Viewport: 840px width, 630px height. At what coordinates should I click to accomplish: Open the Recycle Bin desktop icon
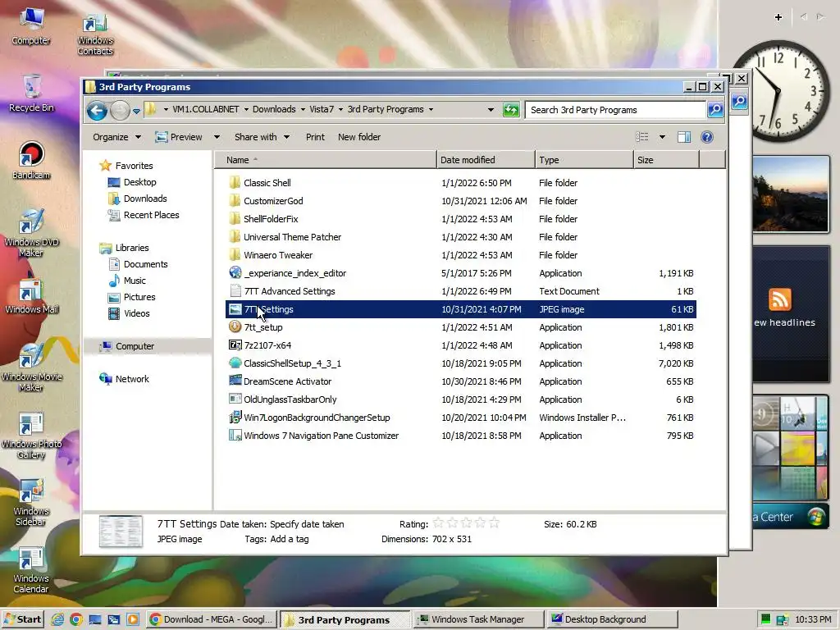(31, 94)
